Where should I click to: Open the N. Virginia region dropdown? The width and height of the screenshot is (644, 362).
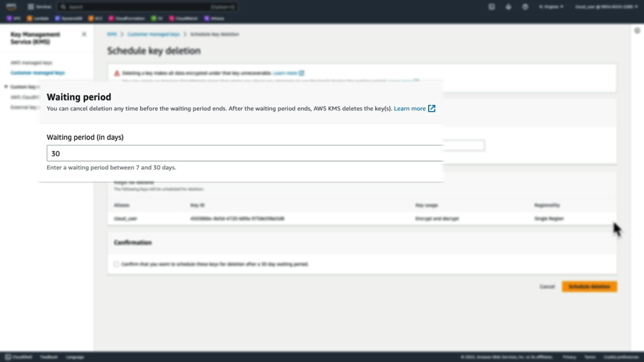click(551, 7)
